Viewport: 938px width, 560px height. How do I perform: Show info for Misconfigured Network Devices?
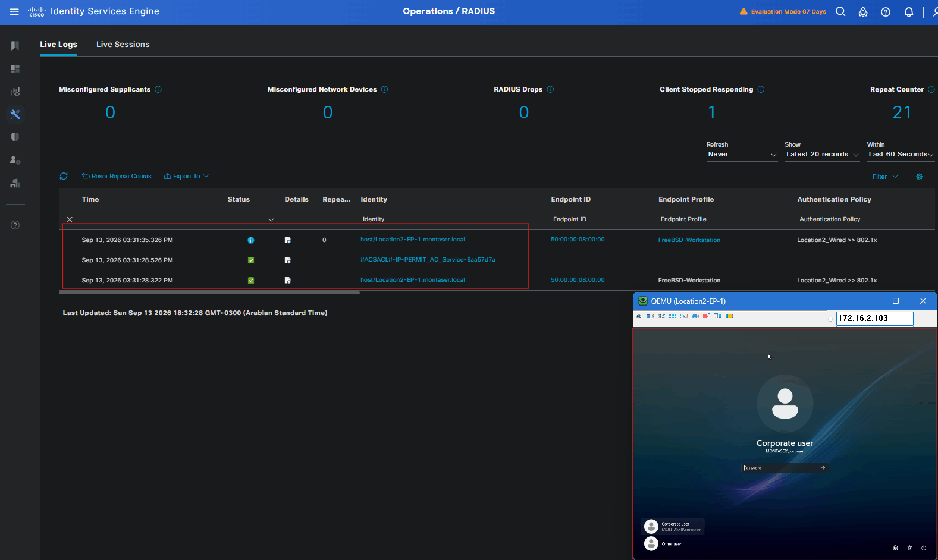384,90
